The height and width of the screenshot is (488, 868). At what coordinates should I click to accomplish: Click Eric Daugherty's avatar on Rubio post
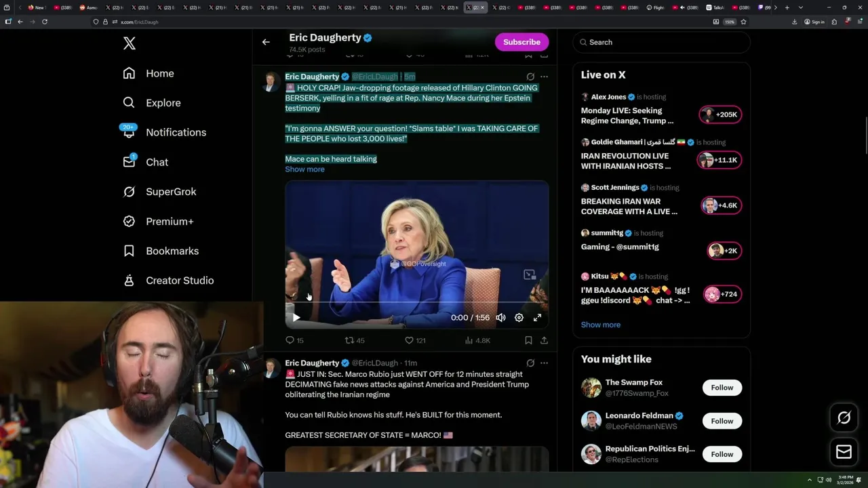point(272,368)
